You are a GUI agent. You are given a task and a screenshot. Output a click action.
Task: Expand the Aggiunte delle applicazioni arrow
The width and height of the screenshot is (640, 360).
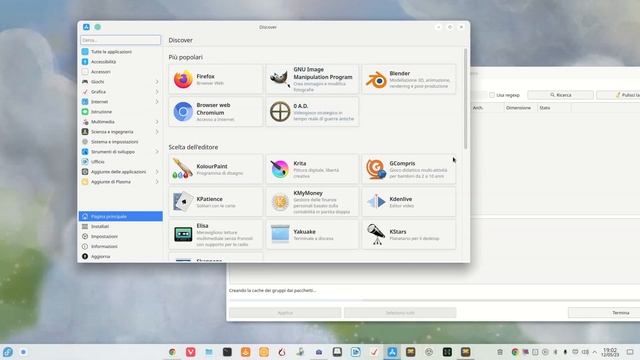157,172
